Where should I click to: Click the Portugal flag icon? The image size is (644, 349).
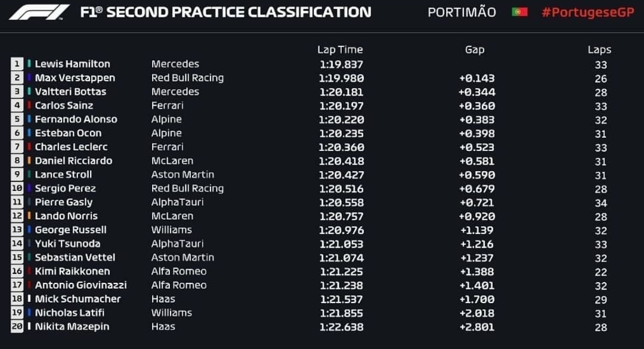[519, 12]
